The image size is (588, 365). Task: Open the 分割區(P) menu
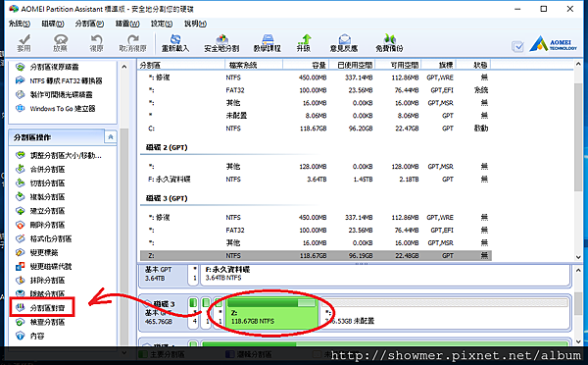pyautogui.click(x=89, y=24)
